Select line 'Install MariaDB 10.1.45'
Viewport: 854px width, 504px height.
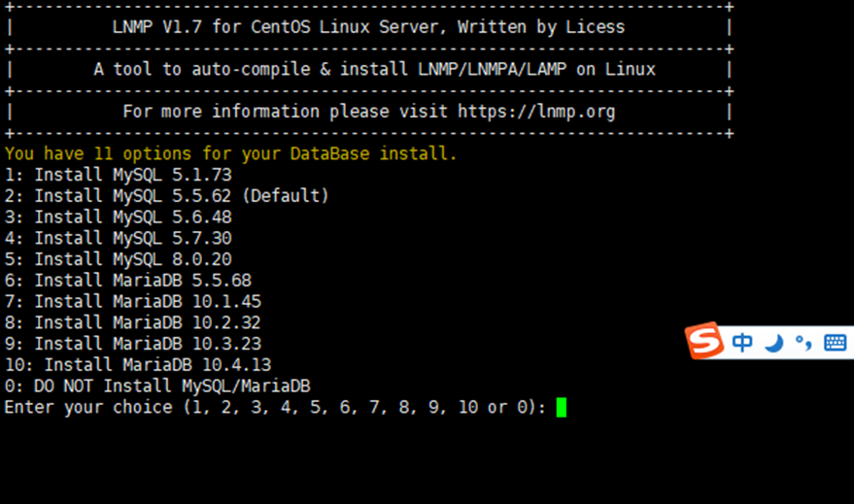point(133,302)
